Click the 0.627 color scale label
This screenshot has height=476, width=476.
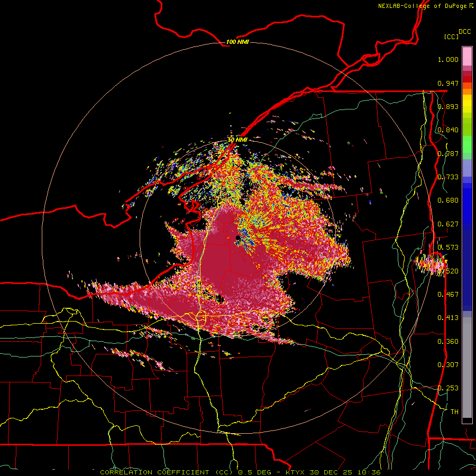[448, 224]
